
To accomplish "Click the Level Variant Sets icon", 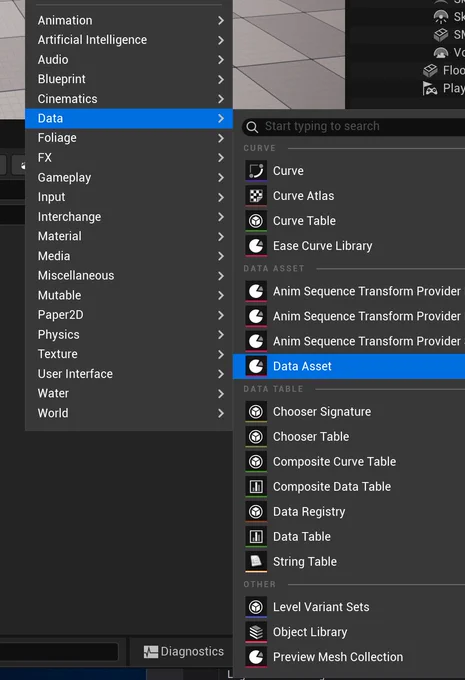I will (x=256, y=607).
